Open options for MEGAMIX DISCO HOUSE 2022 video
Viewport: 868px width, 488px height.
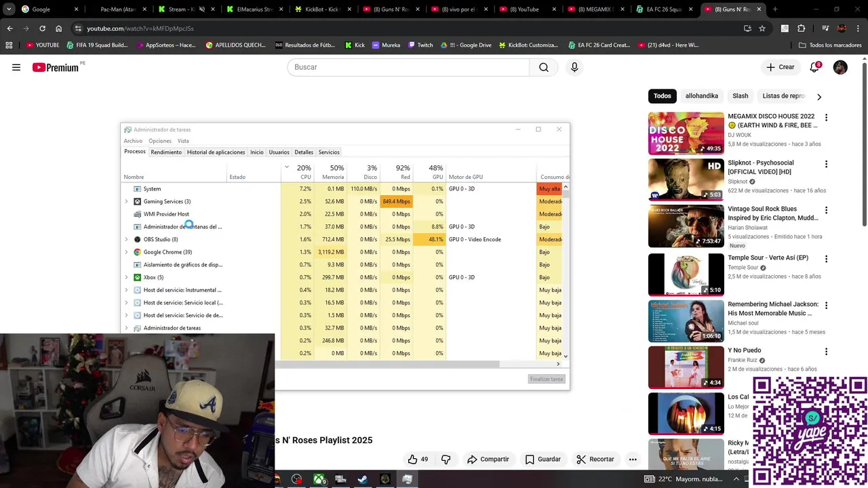pos(826,117)
